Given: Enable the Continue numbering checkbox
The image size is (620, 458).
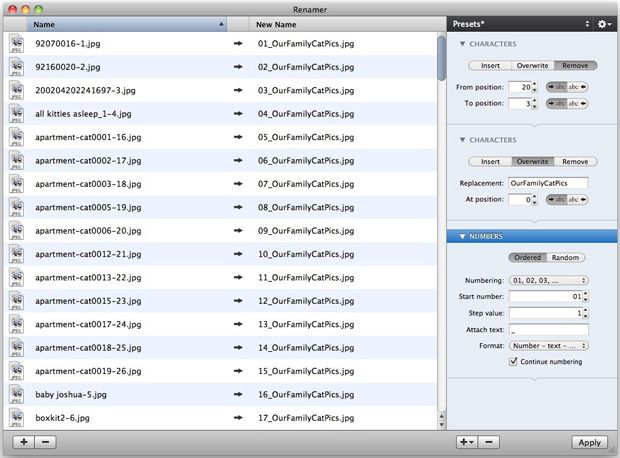Looking at the screenshot, I should pyautogui.click(x=514, y=361).
